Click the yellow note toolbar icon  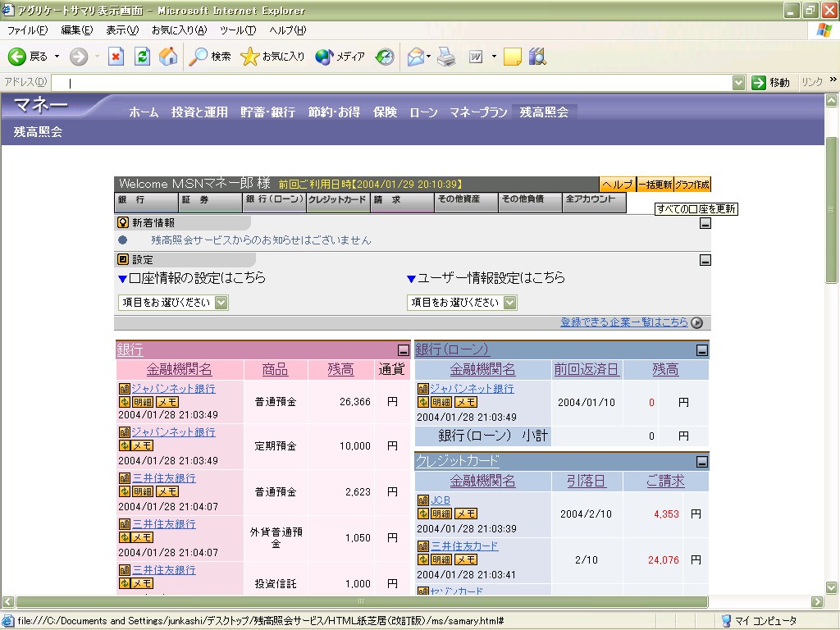coord(512,57)
